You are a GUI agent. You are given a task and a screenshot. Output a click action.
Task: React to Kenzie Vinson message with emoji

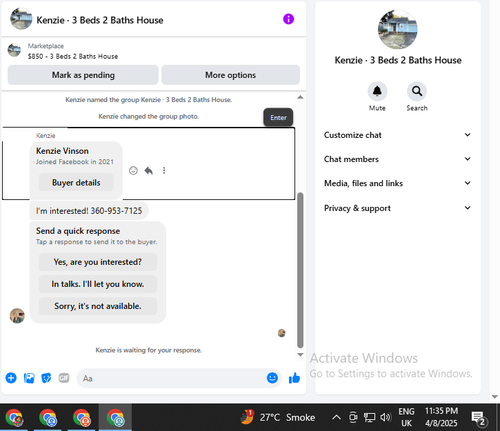[x=133, y=171]
